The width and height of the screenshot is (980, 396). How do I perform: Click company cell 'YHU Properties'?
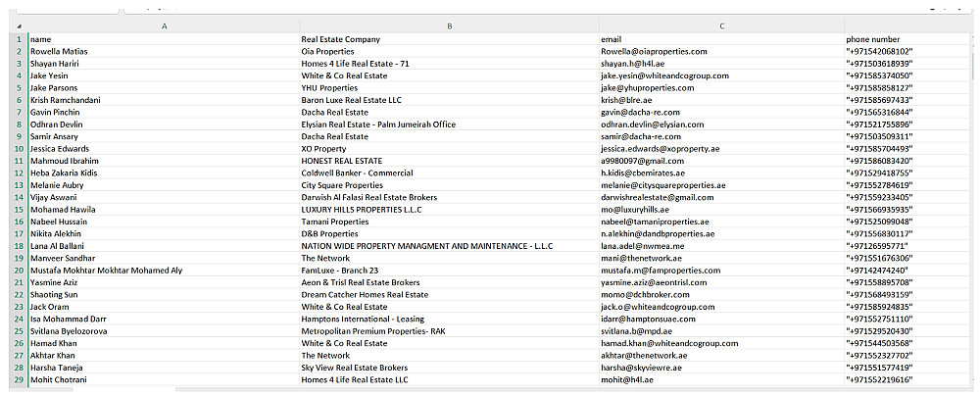click(449, 88)
